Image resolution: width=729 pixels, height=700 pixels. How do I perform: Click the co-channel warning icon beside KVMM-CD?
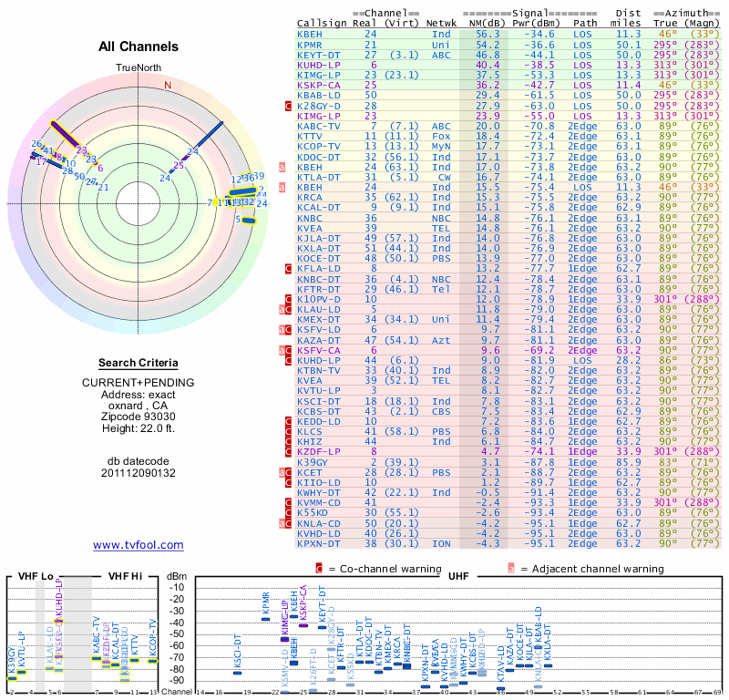288,502
